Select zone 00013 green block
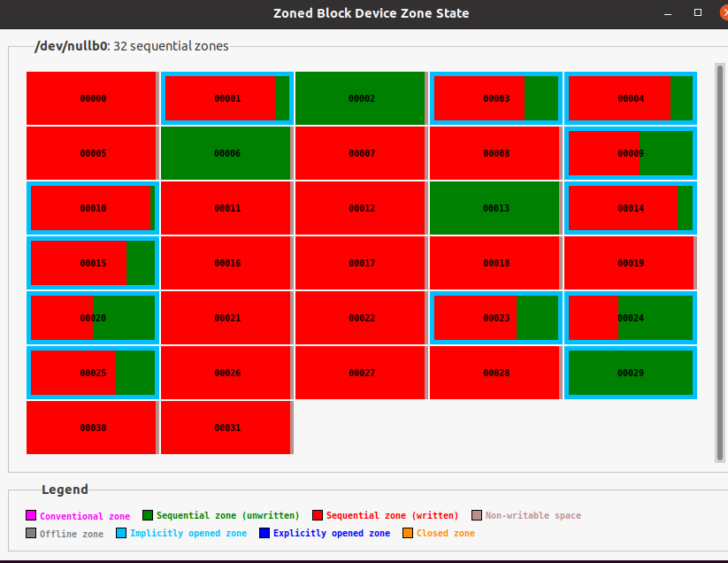This screenshot has width=728, height=563. coord(495,208)
